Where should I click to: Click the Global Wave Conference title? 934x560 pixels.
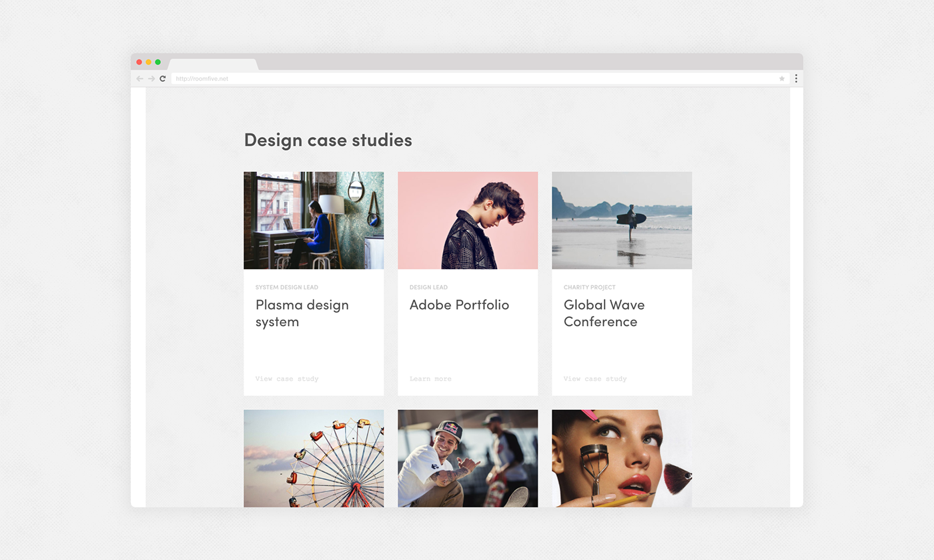(604, 313)
